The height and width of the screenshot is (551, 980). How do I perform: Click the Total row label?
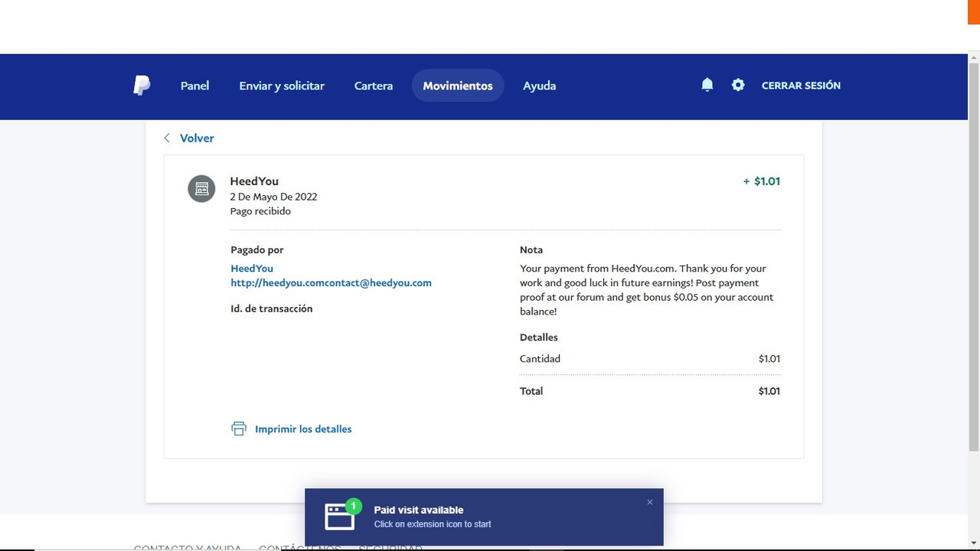point(531,391)
